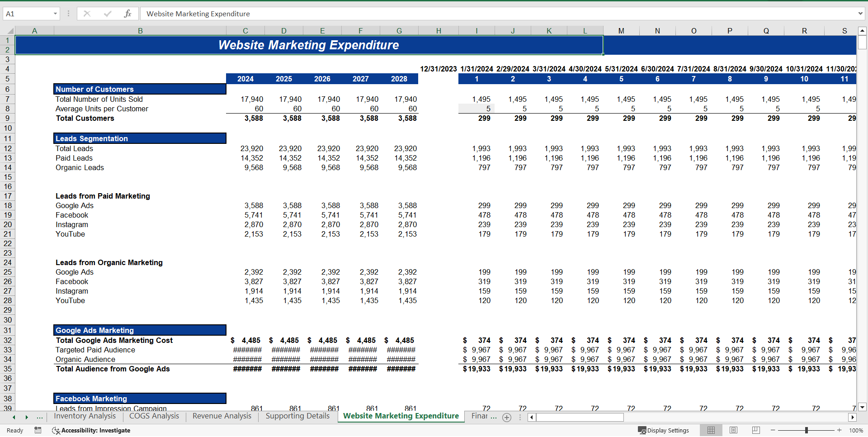The image size is (868, 437).
Task: Select column H header
Action: [x=439, y=31]
